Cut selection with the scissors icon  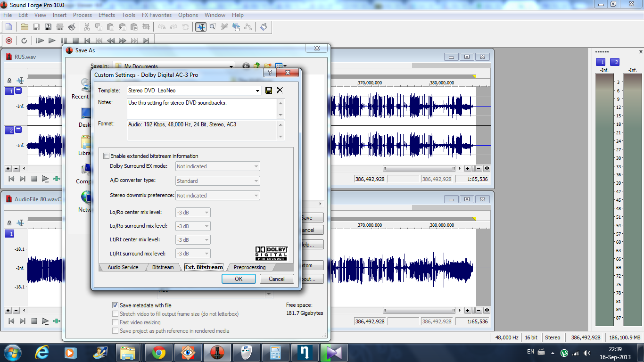point(87,27)
